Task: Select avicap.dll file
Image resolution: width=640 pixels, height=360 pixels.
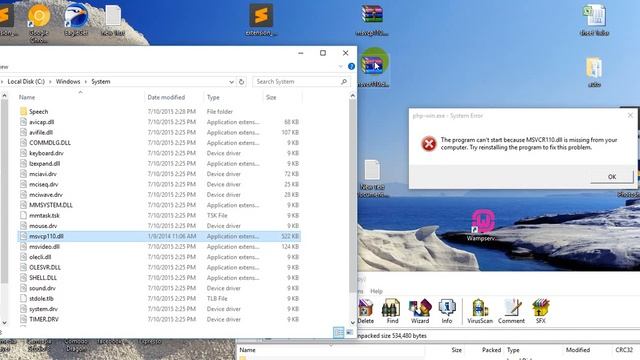Action: click(42, 122)
